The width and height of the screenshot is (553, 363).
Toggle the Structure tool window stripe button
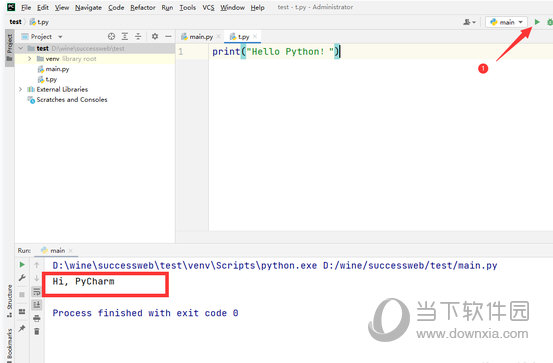(x=10, y=301)
